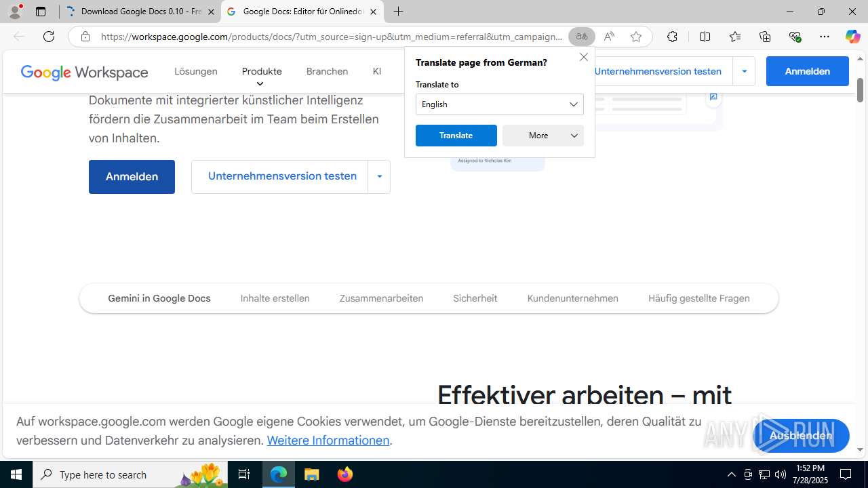Show hidden system tray icons
Viewport: 868px width, 488px height.
pos(731,474)
